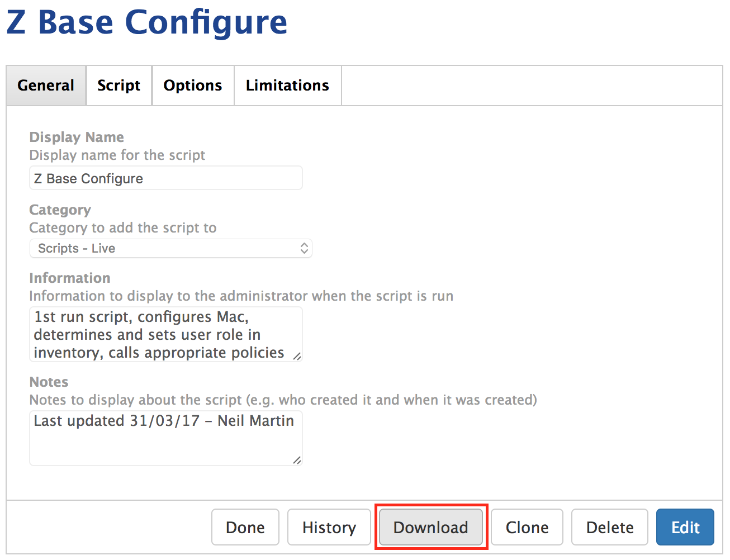Click the bold Category label
The height and width of the screenshot is (560, 730).
coord(60,210)
